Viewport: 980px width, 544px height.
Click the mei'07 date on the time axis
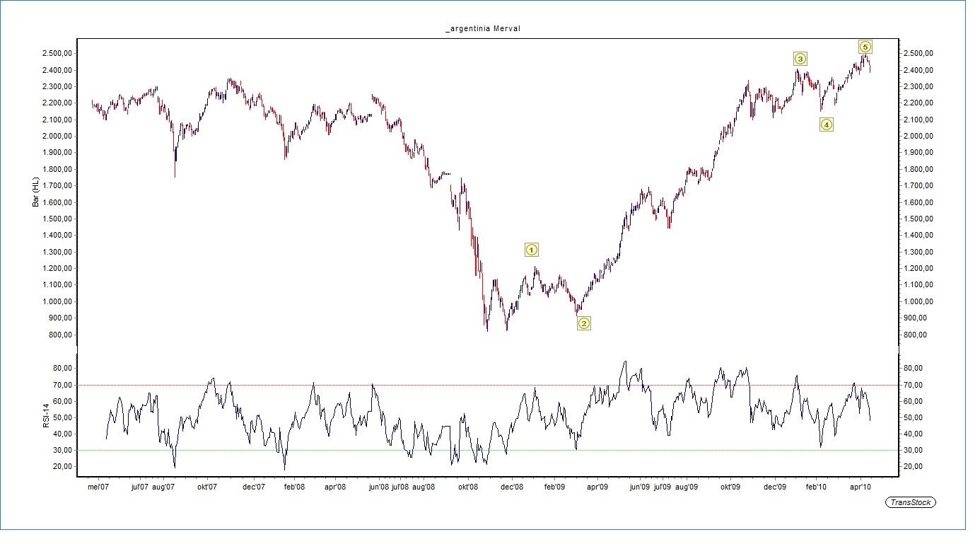[x=97, y=487]
